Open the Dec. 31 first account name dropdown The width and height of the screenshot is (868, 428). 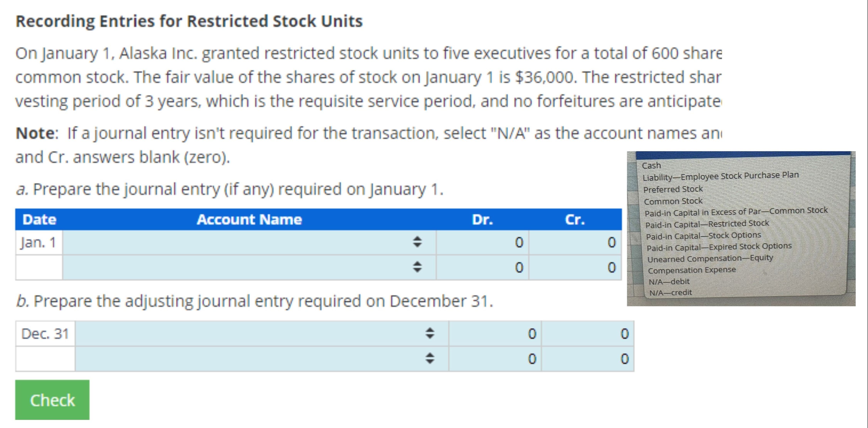point(431,333)
